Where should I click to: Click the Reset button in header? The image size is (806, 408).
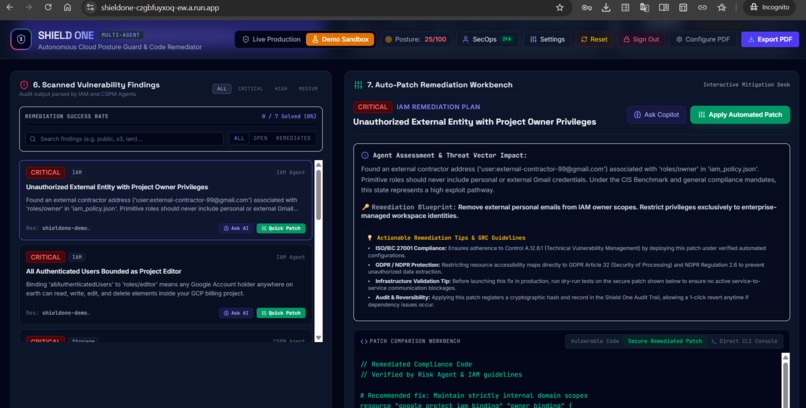pos(594,40)
